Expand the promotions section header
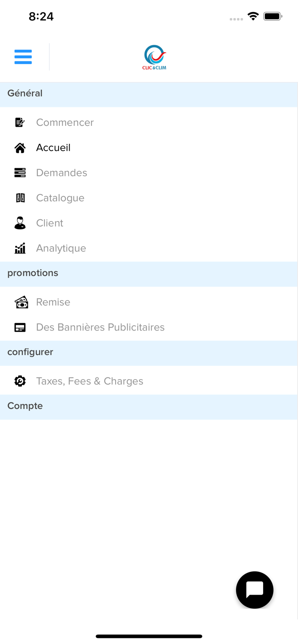 coord(33,273)
